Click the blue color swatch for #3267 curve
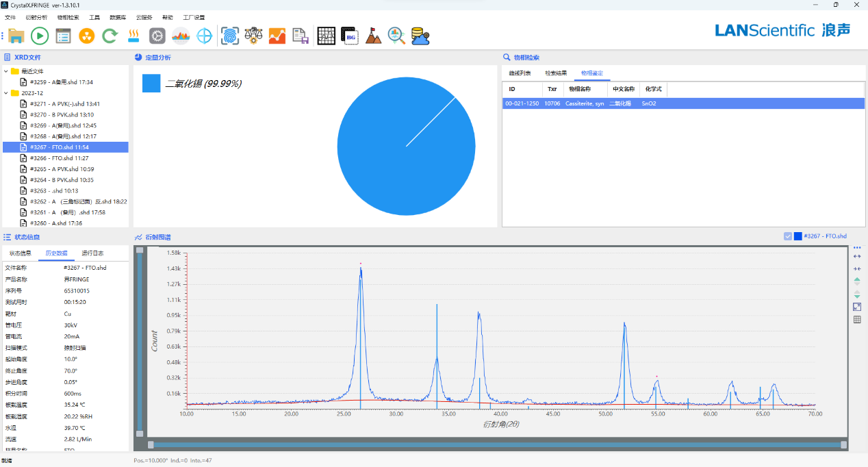Viewport: 868px width, 467px height. 797,236
